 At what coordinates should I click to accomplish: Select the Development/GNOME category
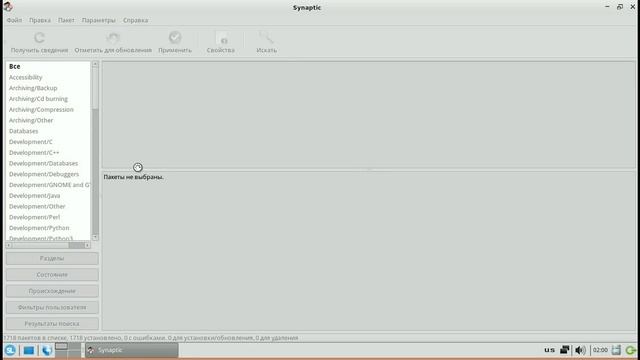[x=48, y=184]
